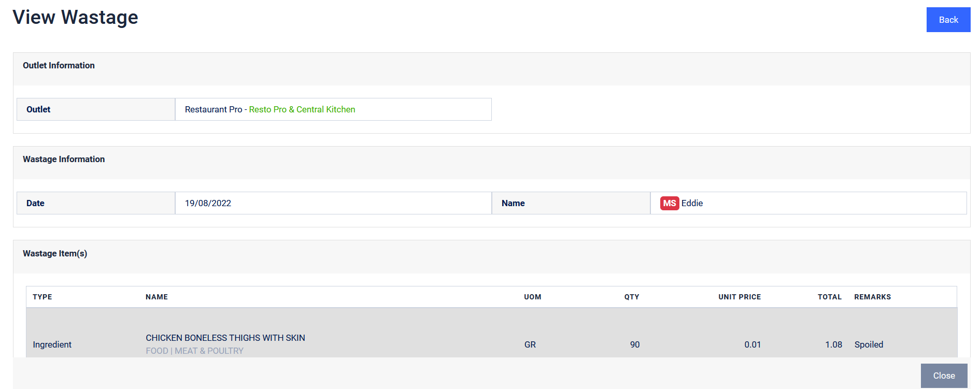
Task: Click the UNIT PRICE column header
Action: [740, 297]
